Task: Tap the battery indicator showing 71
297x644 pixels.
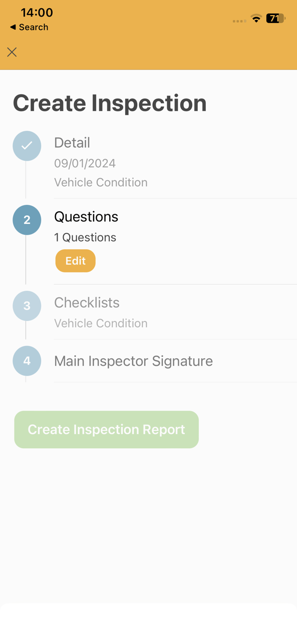Action: coord(275,19)
